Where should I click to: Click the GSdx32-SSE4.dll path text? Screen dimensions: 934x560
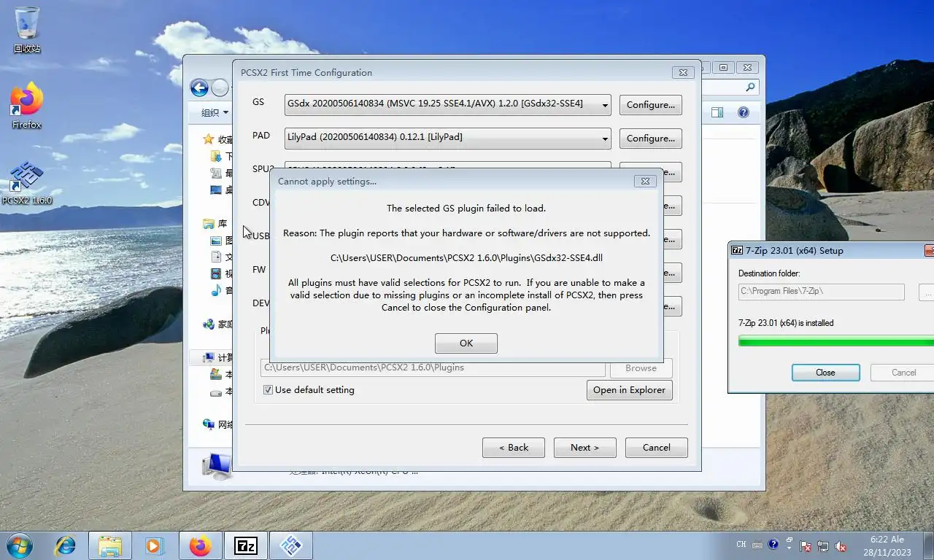point(466,258)
